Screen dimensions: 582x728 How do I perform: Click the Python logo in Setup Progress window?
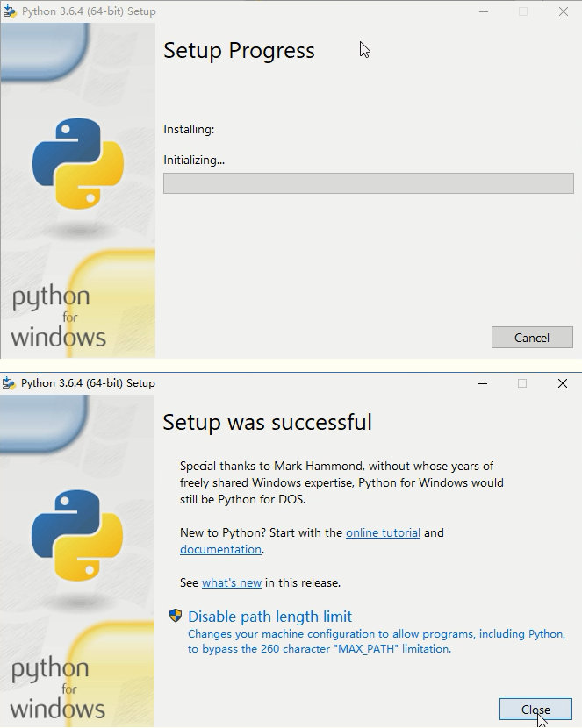click(x=78, y=164)
